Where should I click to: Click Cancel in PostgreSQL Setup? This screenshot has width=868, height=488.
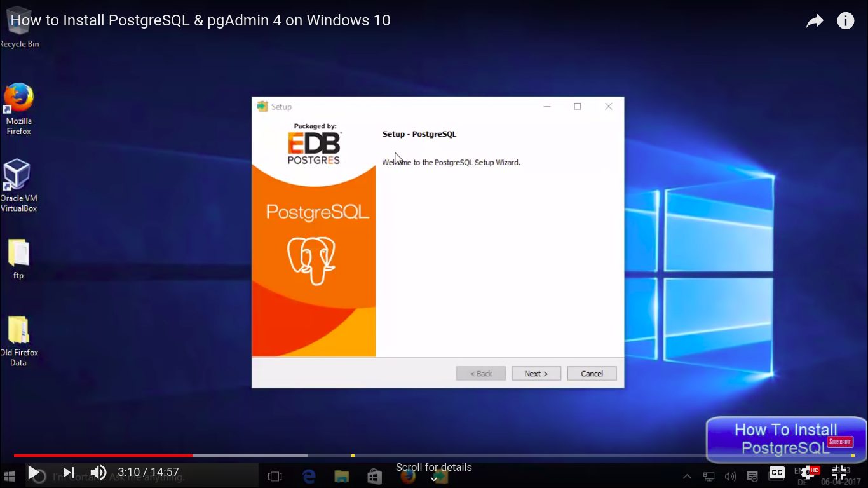coord(592,374)
